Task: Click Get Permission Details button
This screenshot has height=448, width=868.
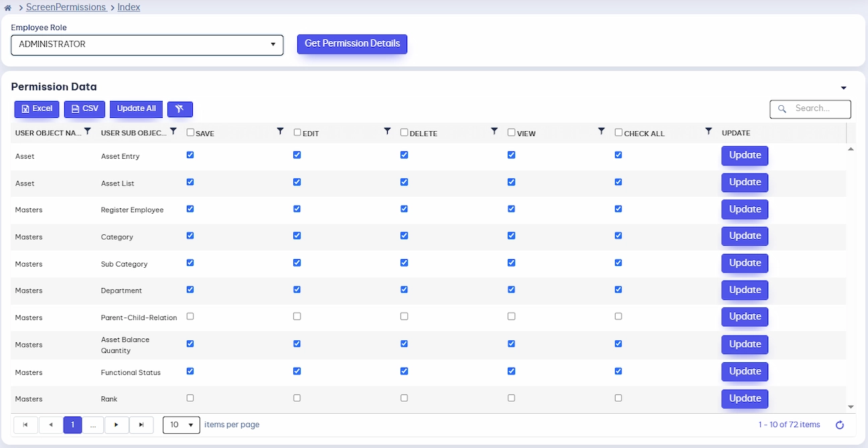Action: tap(352, 44)
